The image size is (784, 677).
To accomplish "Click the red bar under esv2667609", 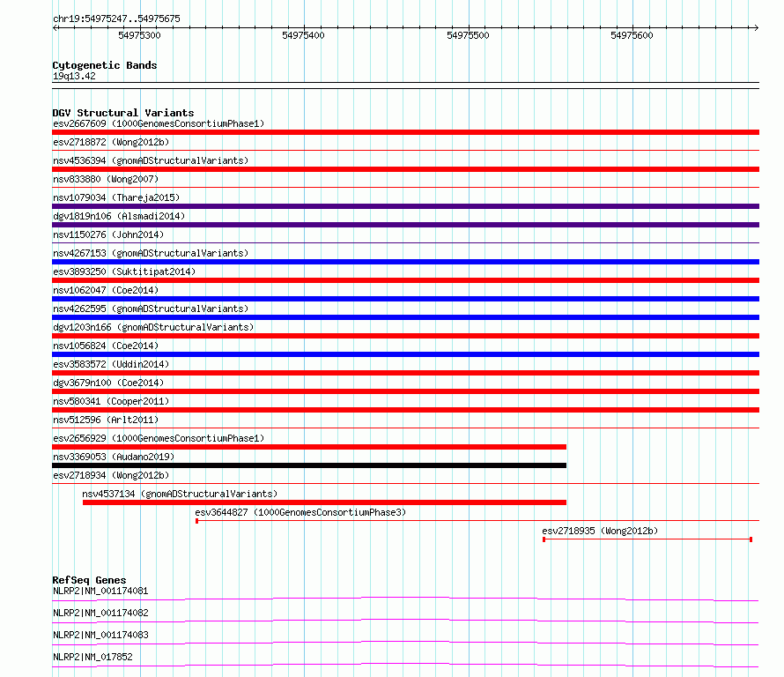I will pyautogui.click(x=405, y=132).
